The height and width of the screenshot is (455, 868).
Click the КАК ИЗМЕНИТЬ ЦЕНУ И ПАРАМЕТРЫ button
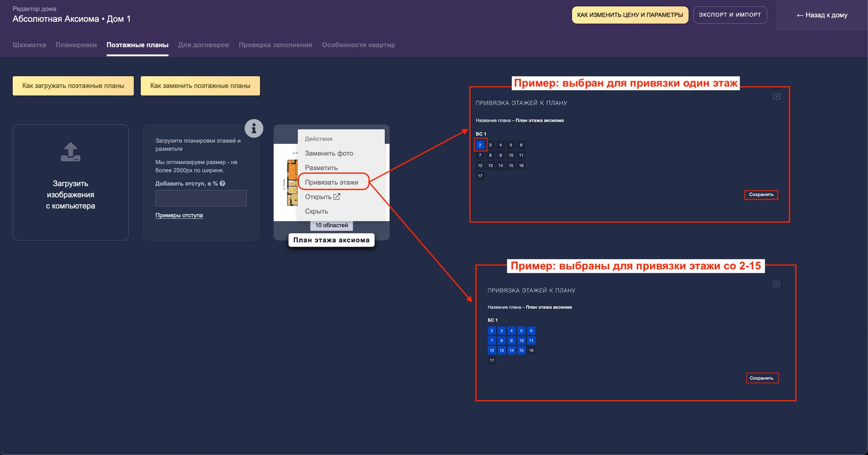tap(630, 15)
